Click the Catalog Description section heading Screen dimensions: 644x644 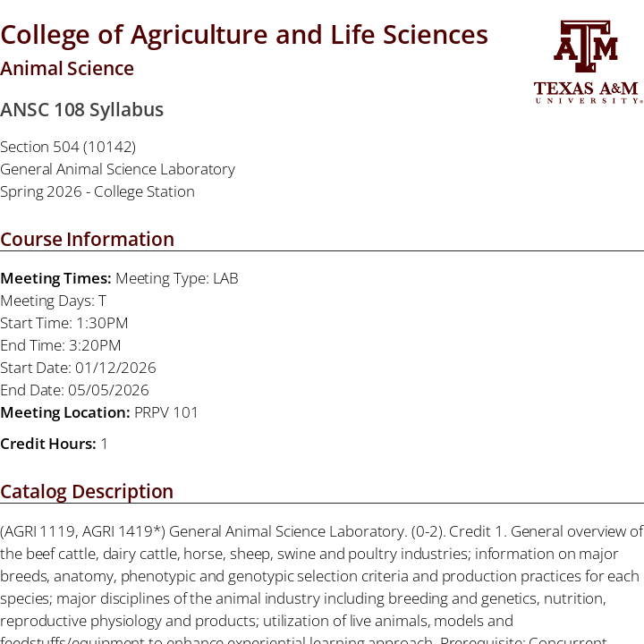(87, 491)
